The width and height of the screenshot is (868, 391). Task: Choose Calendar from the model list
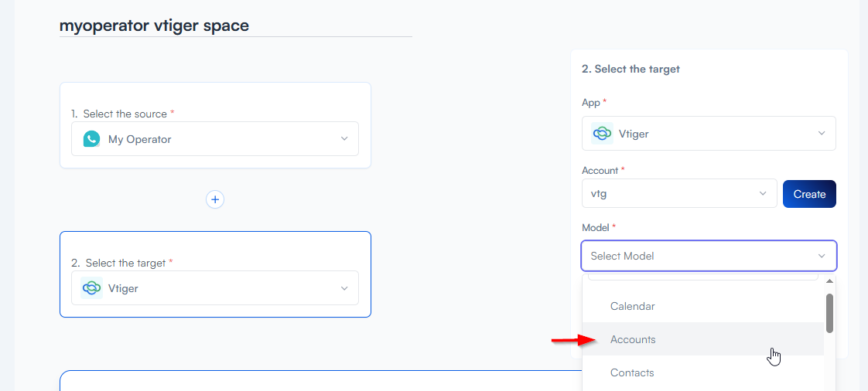(632, 306)
